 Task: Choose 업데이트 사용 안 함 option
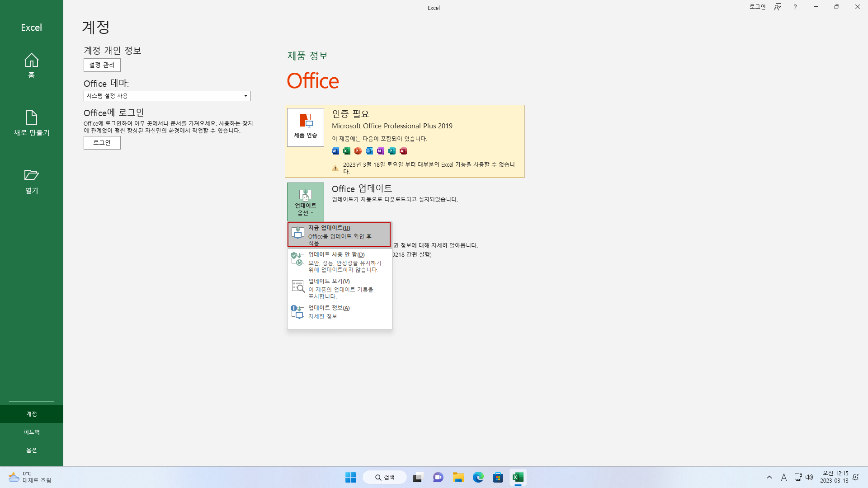coord(339,262)
